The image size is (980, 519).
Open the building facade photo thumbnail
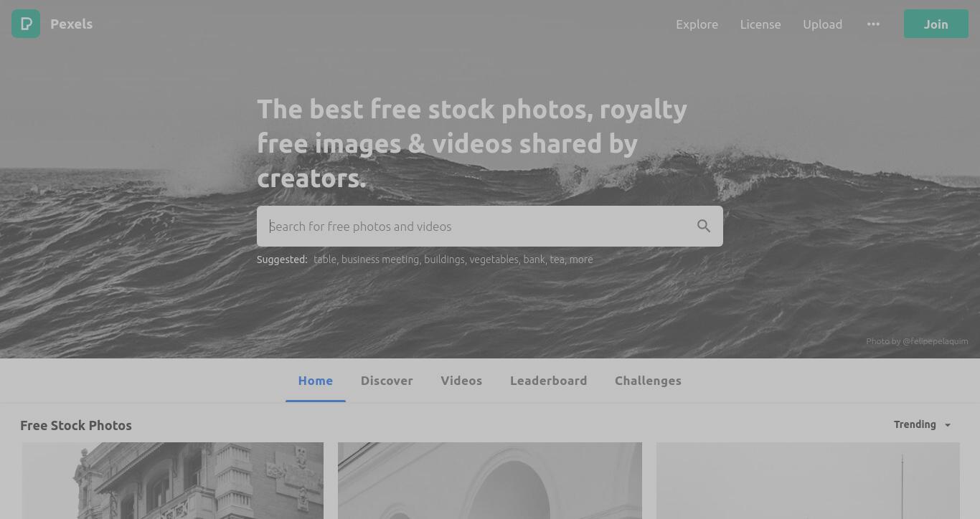pos(173,480)
